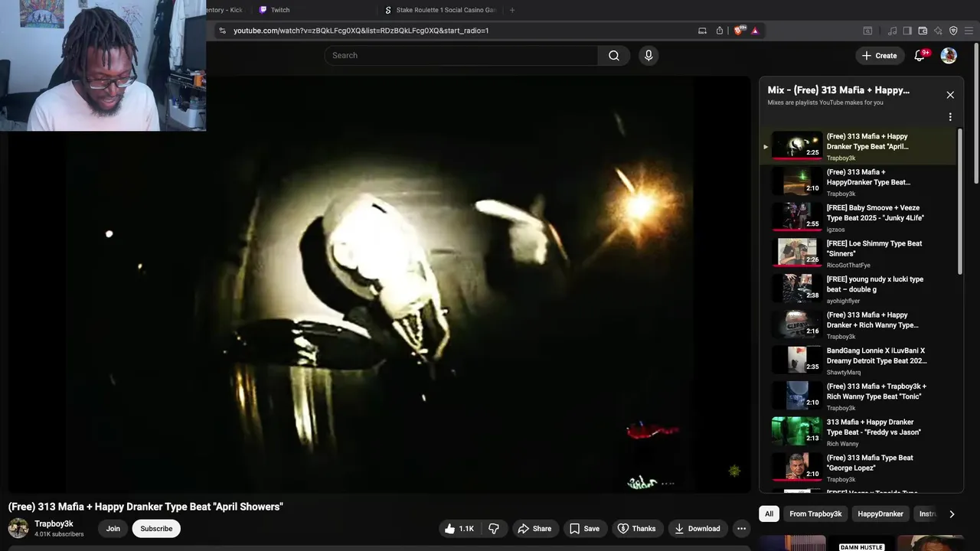
Task: Join the Trapboy3k channel membership
Action: [113, 528]
